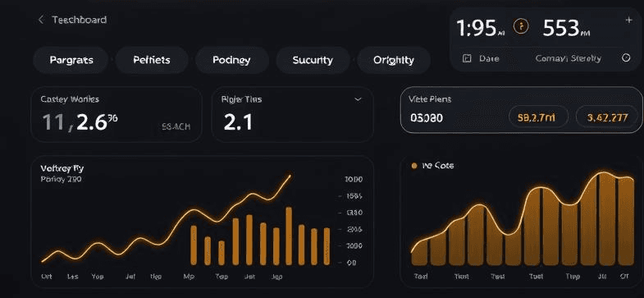Click the 3,42,277 orange pill button
Image resolution: width=644 pixels, height=298 pixels.
607,118
